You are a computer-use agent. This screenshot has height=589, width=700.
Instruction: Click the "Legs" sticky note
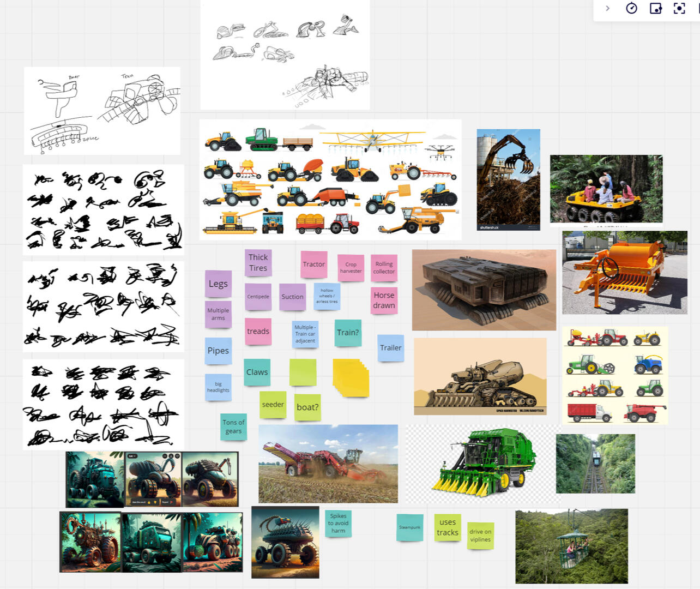point(218,284)
